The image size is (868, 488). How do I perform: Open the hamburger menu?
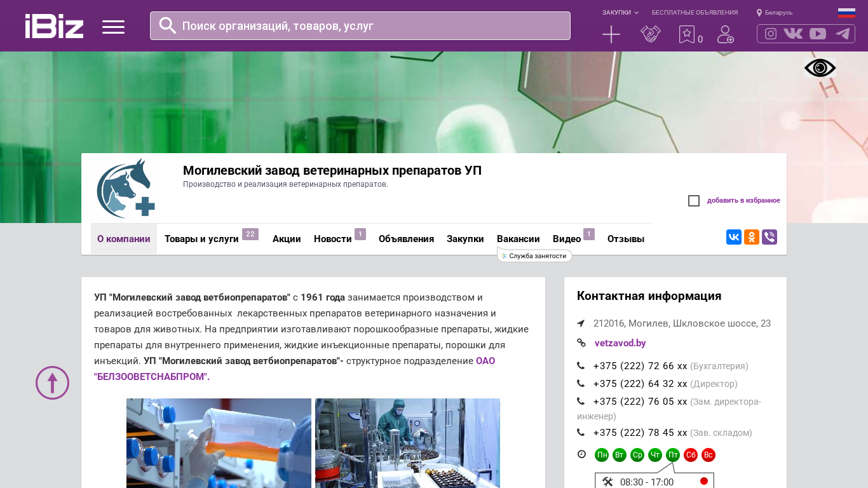coord(113,27)
